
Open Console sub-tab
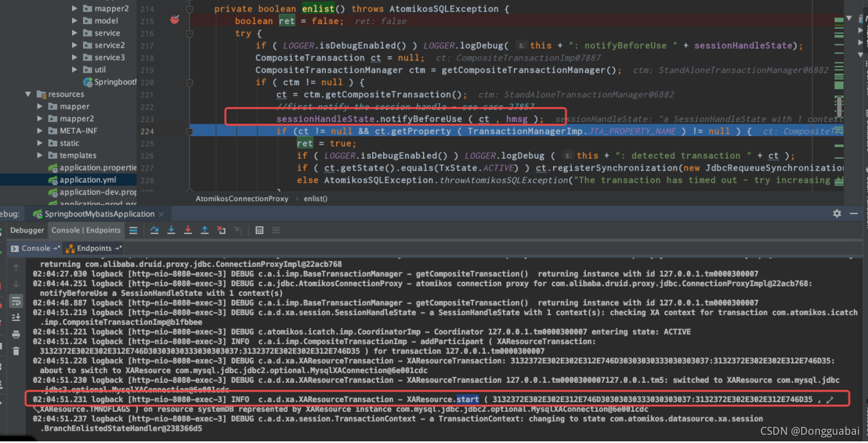pyautogui.click(x=36, y=248)
